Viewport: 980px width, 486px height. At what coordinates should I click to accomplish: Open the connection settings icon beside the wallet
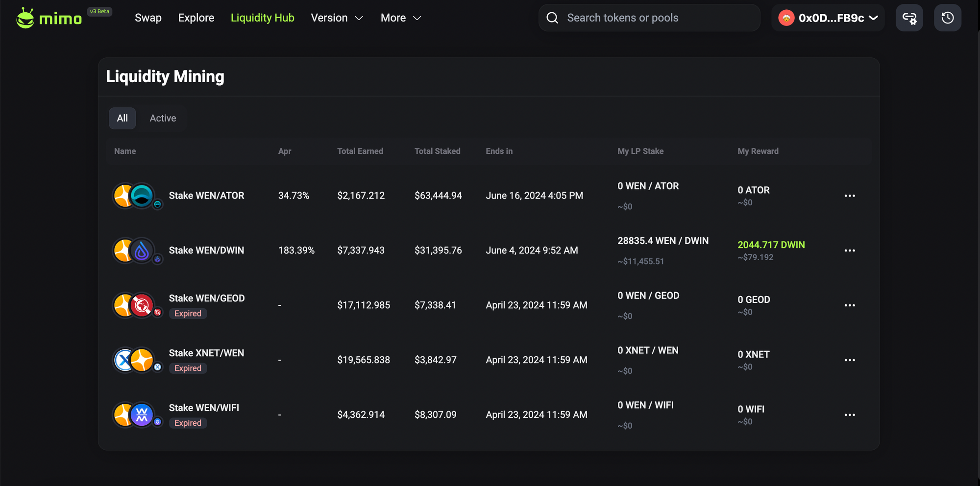click(x=909, y=17)
